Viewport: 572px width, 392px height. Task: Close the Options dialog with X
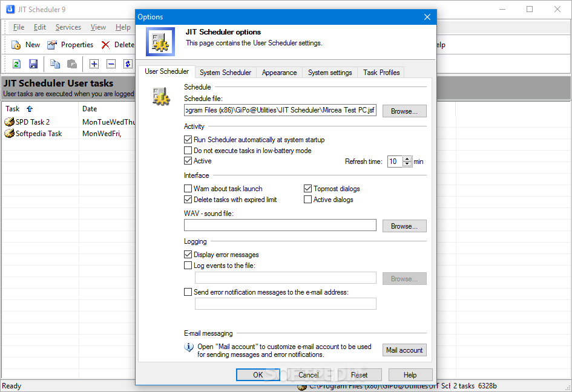click(427, 17)
